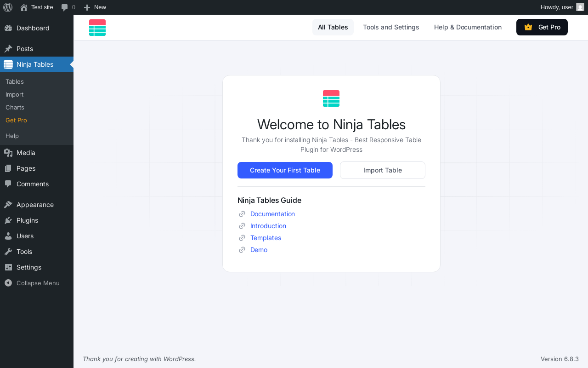Click the Appearance brush icon in the sidebar
Viewport: 588px width, 368px height.
8,205
